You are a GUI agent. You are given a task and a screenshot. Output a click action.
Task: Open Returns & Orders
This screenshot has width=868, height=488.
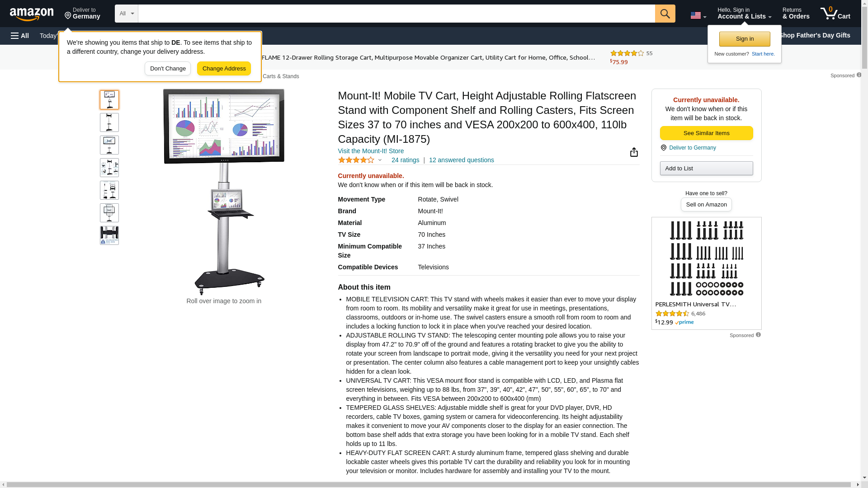pos(796,14)
